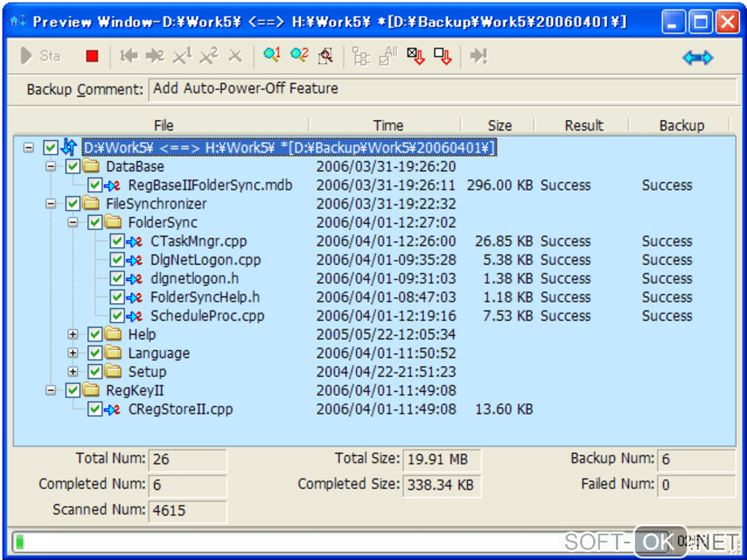Click the Failed Num value 0
Screen dimensions: 747x560
pos(696,485)
